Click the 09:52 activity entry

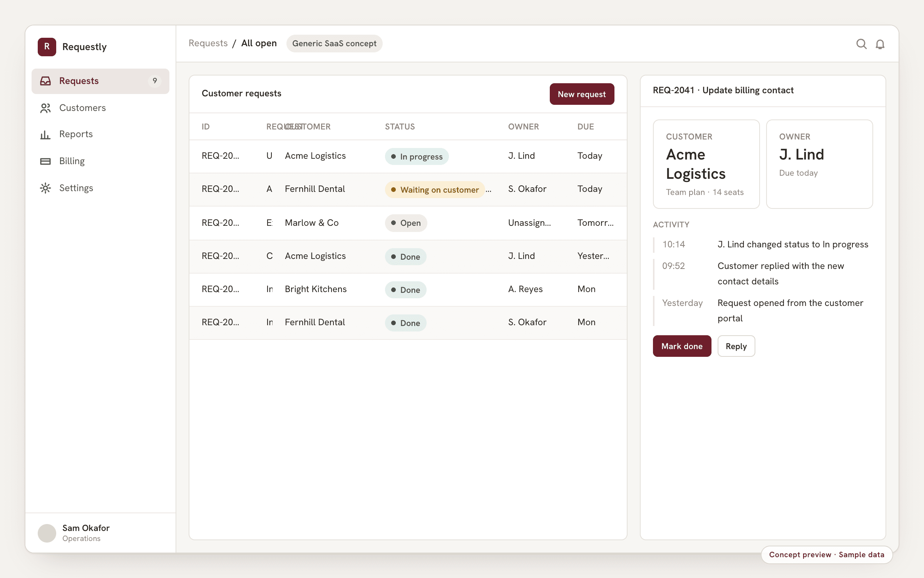pos(763,274)
